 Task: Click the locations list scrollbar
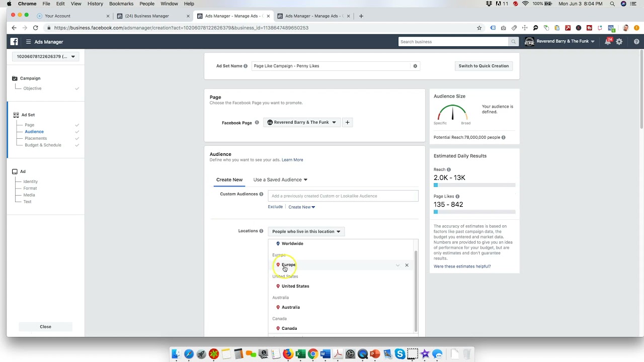tap(416, 291)
